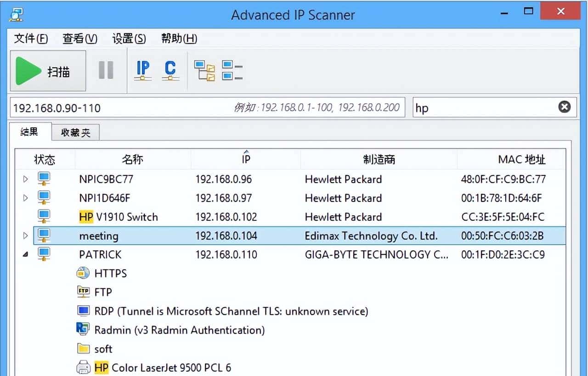Screen dimensions: 588x376
Task: Click the Radmin service icon
Action: (83, 329)
